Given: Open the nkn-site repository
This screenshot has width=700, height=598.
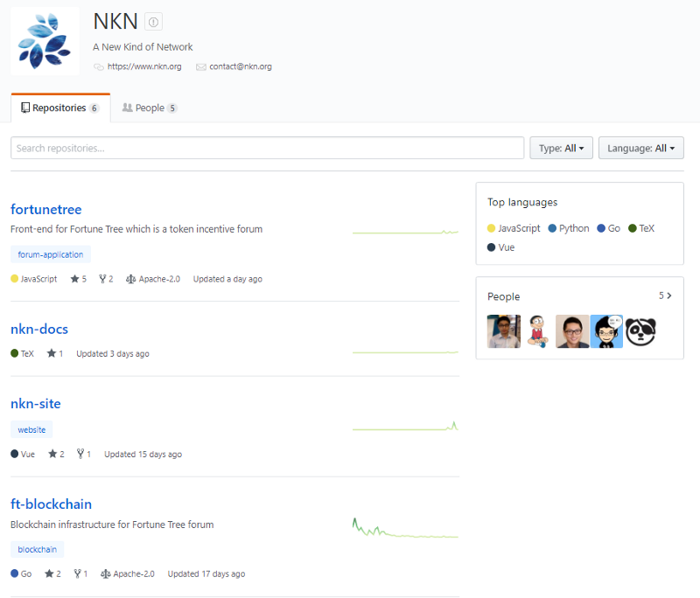Looking at the screenshot, I should 36,404.
